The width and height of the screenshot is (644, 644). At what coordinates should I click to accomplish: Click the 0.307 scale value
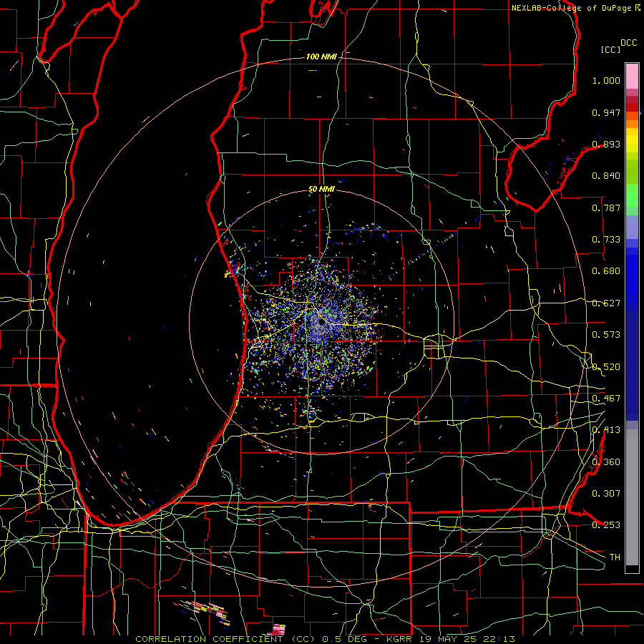coord(606,494)
